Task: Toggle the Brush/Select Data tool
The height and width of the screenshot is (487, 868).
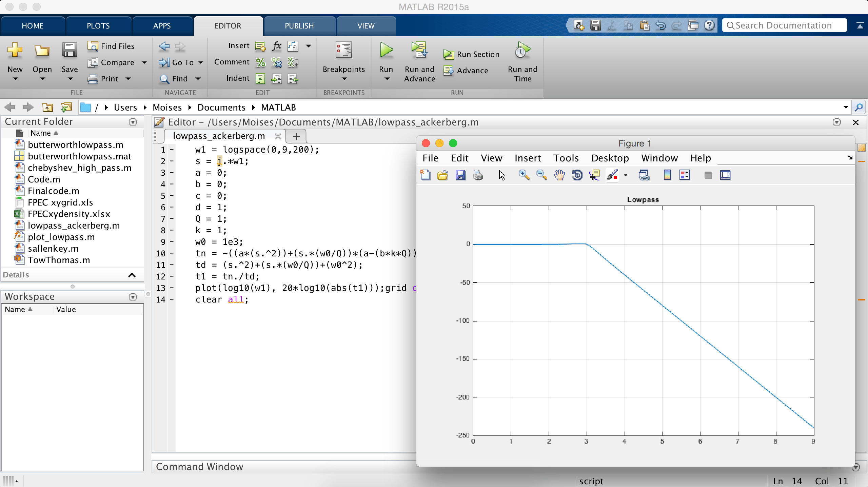Action: tap(612, 175)
